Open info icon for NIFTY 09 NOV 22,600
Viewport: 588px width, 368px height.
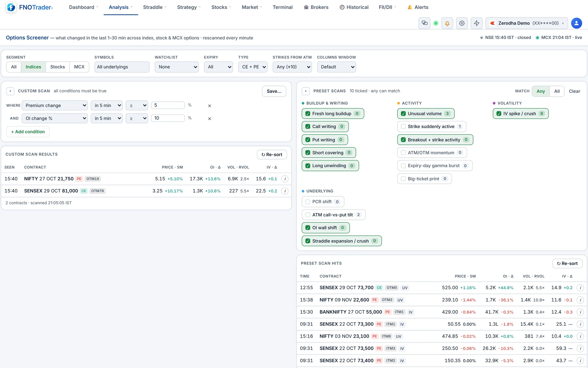coord(580,300)
